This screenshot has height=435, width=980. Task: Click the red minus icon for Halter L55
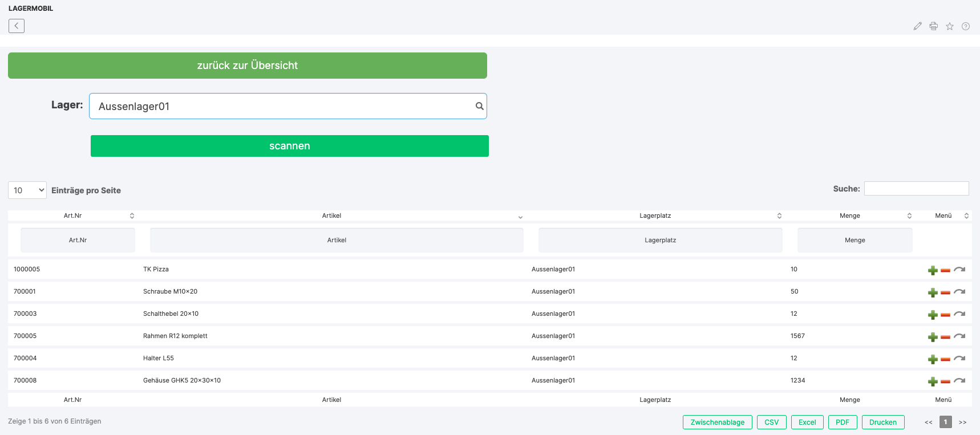coord(945,359)
